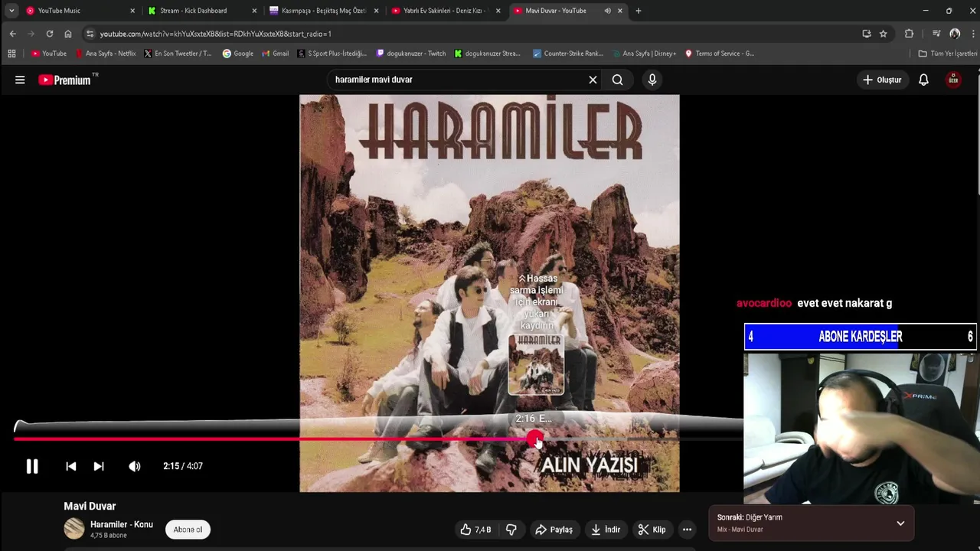Open the Terms of Service bookmark
Screen dimensions: 980x551
click(x=720, y=54)
